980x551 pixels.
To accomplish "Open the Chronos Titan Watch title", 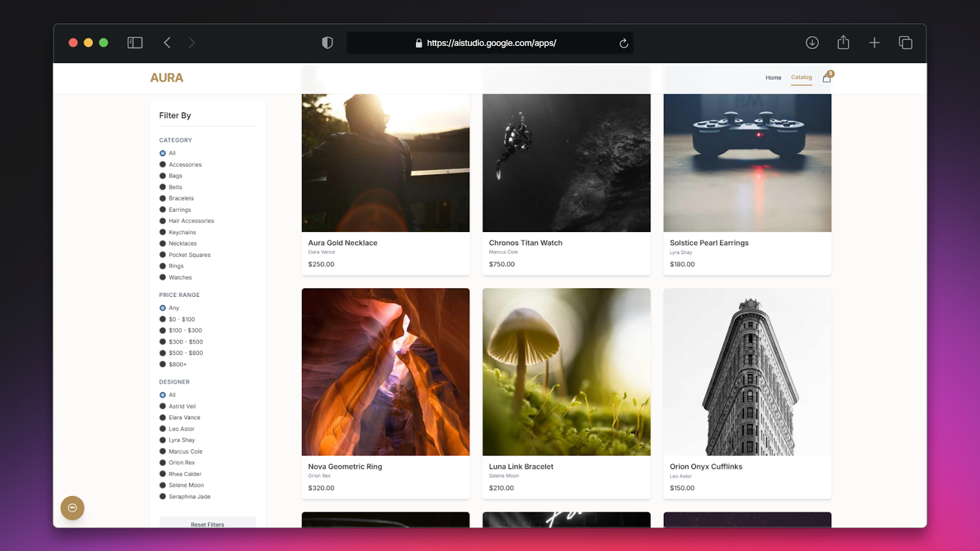I will 526,243.
